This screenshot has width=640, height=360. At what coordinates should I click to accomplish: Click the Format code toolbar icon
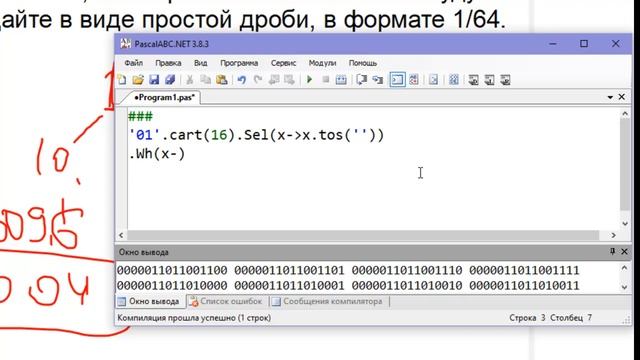click(433, 80)
